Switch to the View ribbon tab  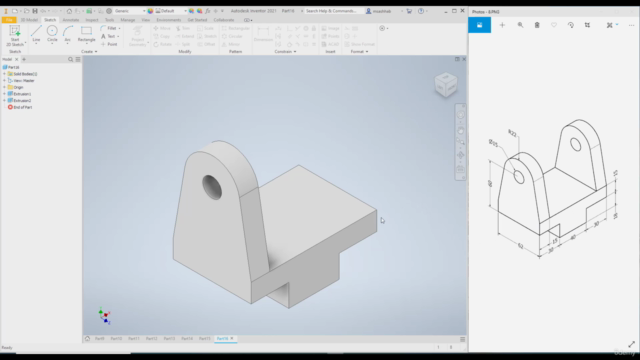click(146, 20)
